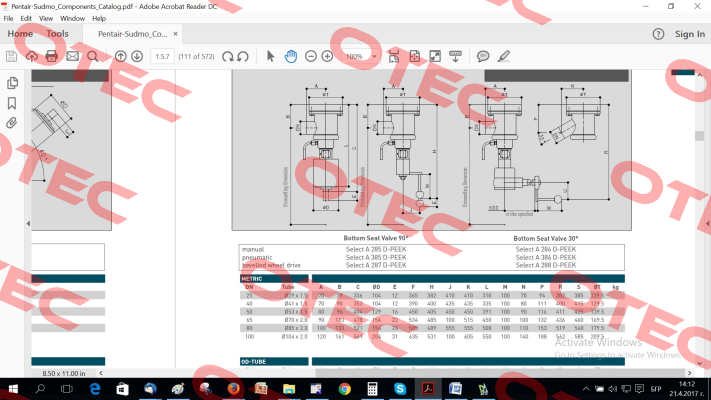Viewport: 711px width, 400px height.
Task: Zoom in with plus icon
Action: [327, 56]
